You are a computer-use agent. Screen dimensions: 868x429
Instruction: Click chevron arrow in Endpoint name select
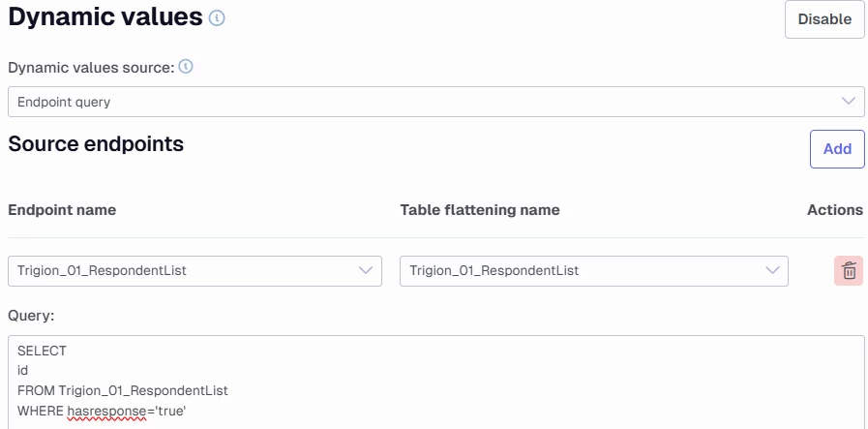pos(366,270)
